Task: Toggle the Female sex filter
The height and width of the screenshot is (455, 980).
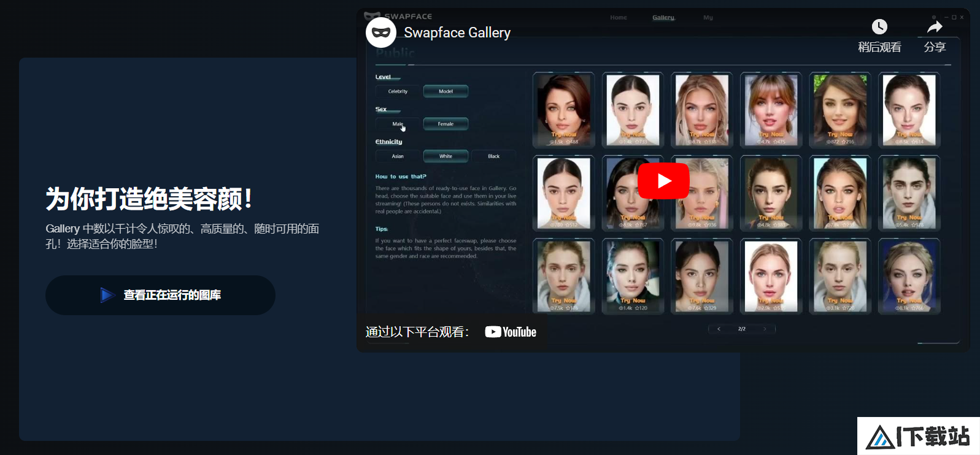Action: point(446,124)
